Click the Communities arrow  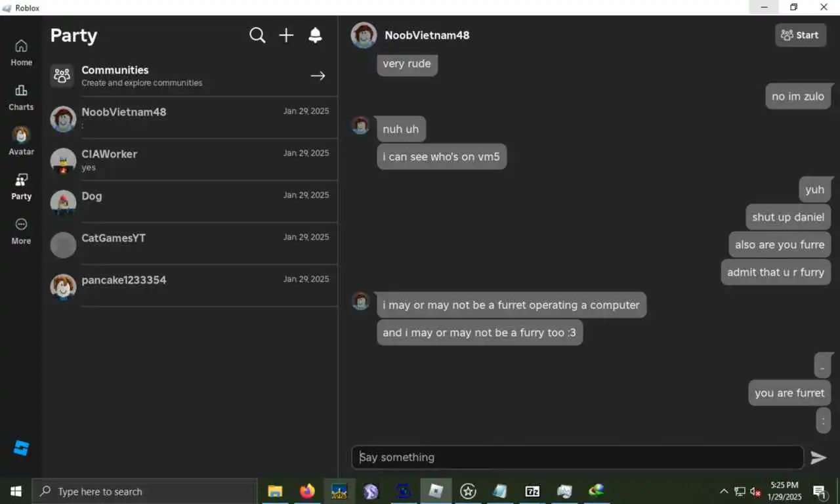[318, 76]
